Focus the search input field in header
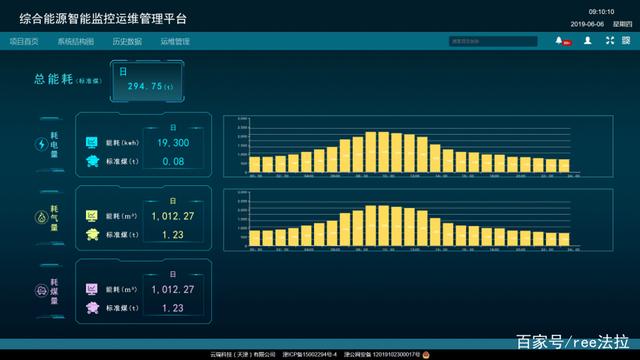The width and height of the screenshot is (640, 360). [x=493, y=41]
